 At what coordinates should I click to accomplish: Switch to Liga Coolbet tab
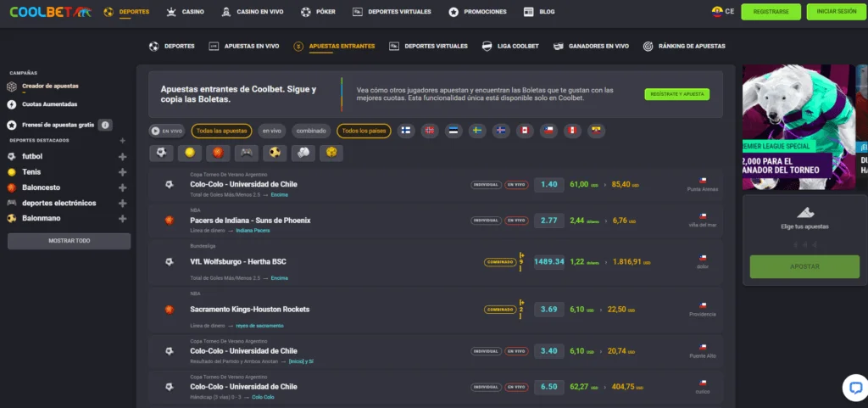(x=509, y=47)
